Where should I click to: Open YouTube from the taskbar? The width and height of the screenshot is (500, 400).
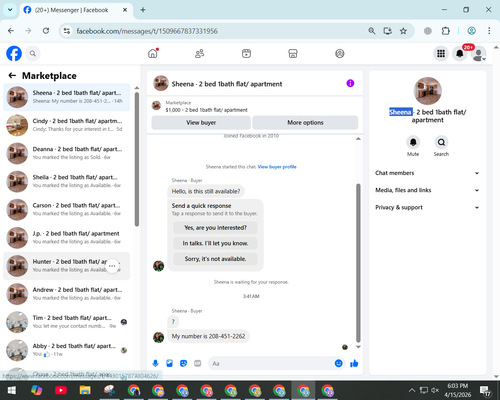click(61, 390)
